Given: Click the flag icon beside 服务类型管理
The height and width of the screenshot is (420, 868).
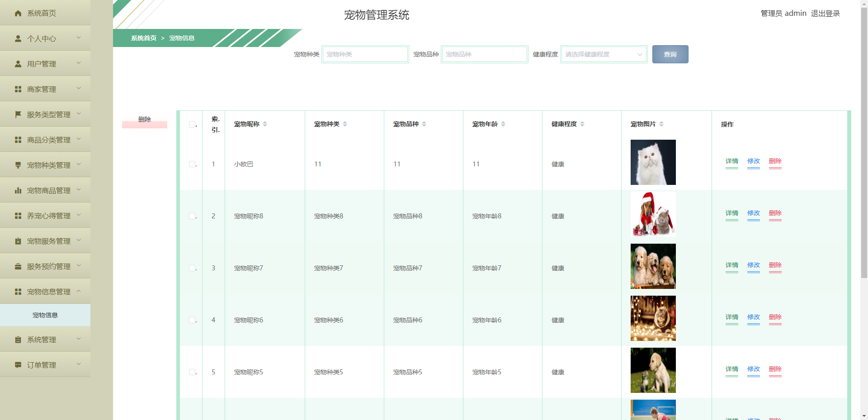Looking at the screenshot, I should 18,115.
